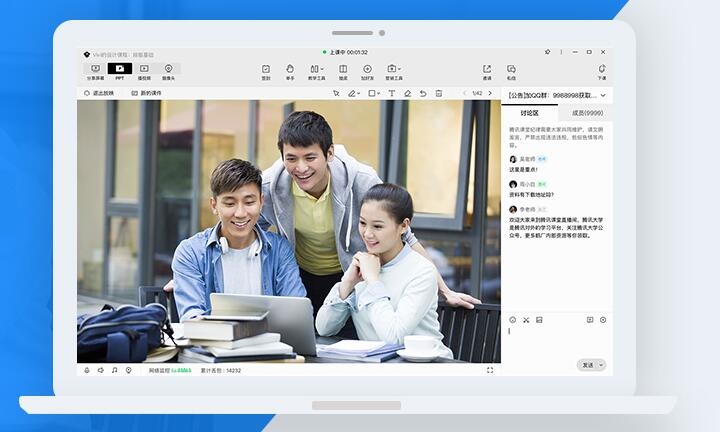Toggle the microphone icon in status bar
The height and width of the screenshot is (432, 720).
click(87, 370)
